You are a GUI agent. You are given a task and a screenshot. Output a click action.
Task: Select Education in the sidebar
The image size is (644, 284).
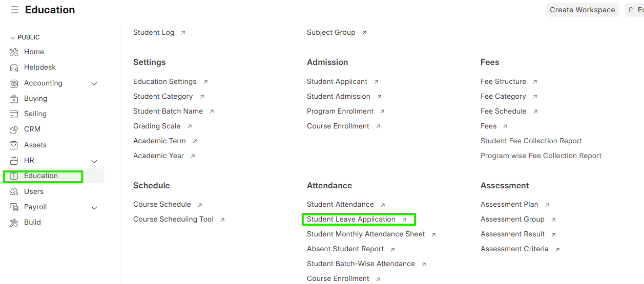[x=41, y=176]
